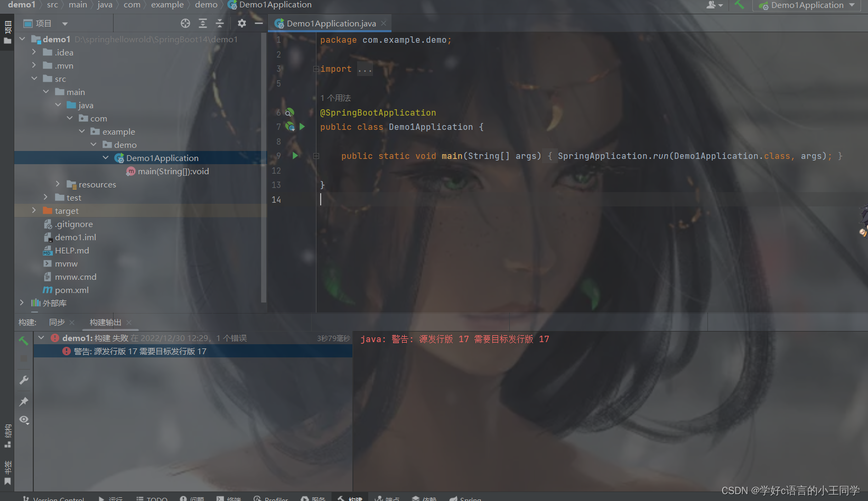Close the Demo1Application.java editor tab
868x501 pixels.
pyautogui.click(x=384, y=23)
